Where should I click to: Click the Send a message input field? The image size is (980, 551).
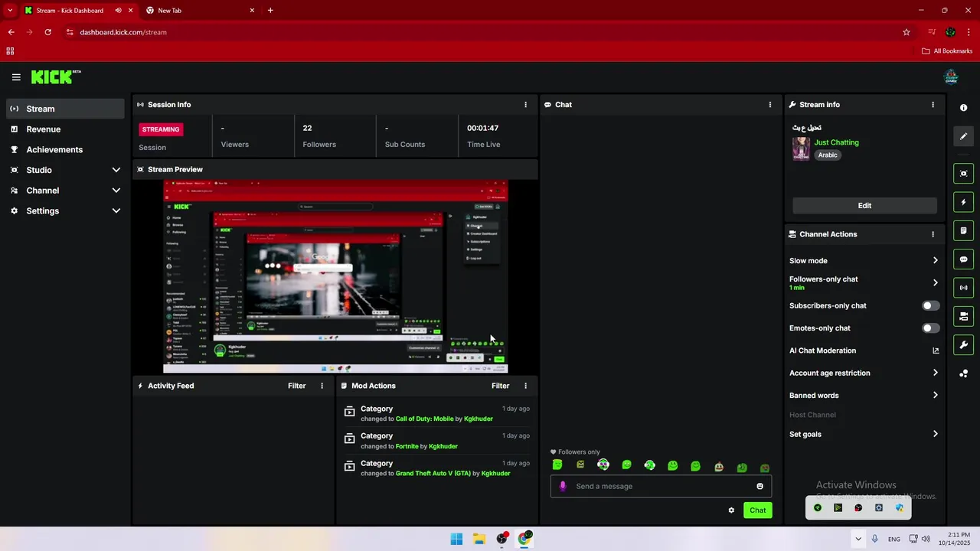pyautogui.click(x=661, y=486)
